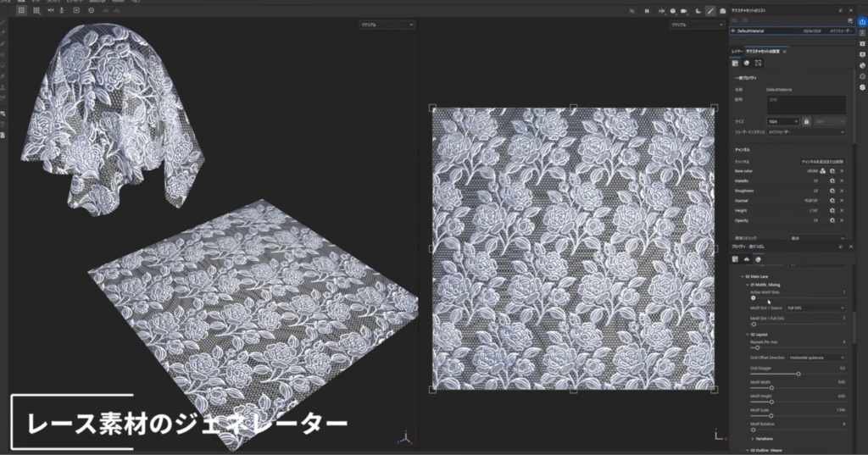Open the History clock icon in right dock
This screenshot has width=868, height=455.
862,76
